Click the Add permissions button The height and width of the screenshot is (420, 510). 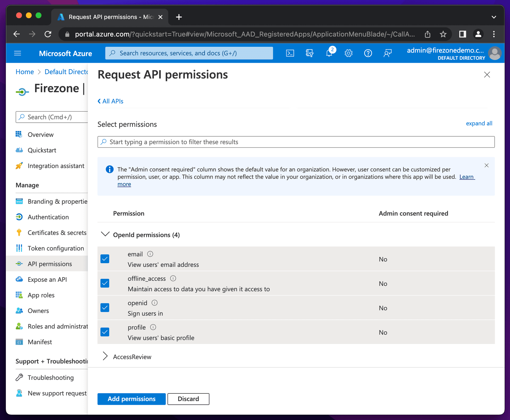[132, 399]
